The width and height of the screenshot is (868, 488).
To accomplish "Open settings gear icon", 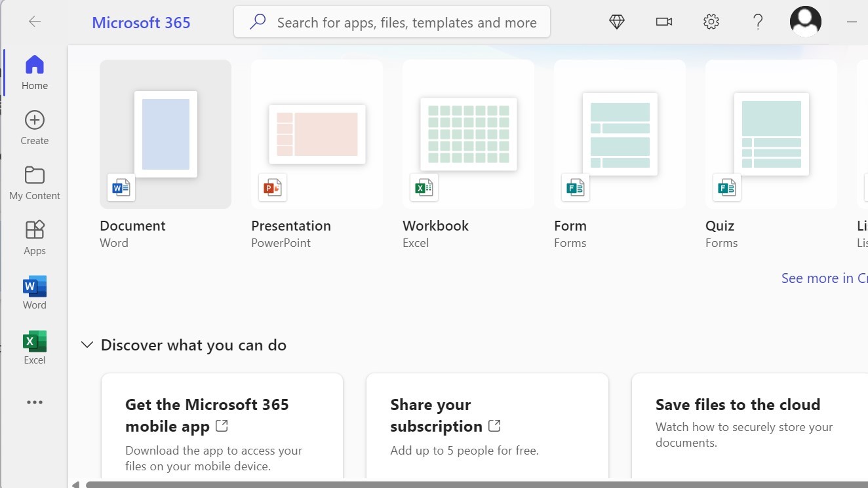I will 711,22.
